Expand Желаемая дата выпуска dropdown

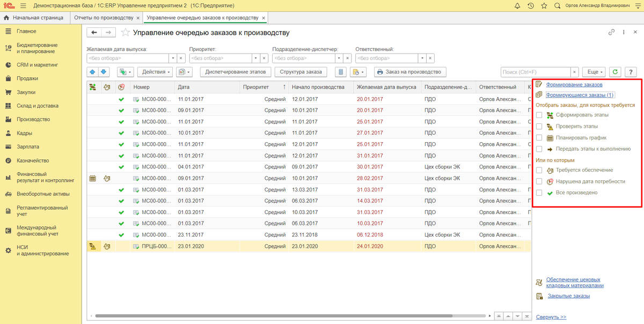tap(173, 58)
